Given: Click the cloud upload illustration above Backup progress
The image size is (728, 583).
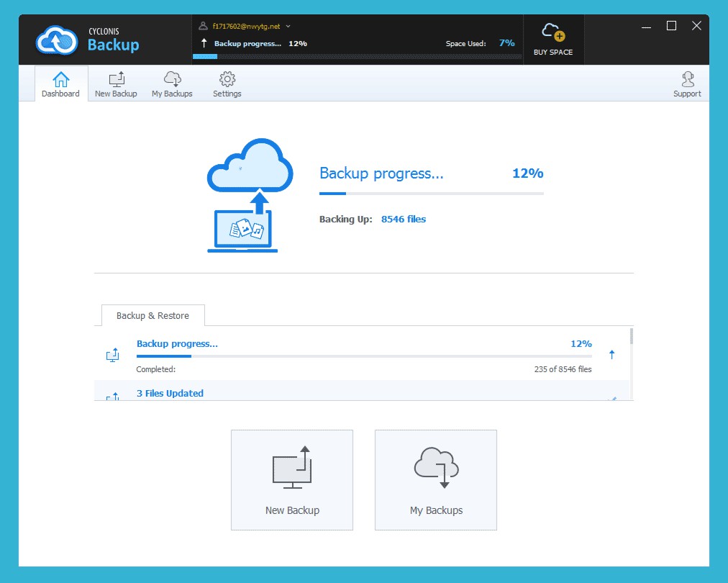Looking at the screenshot, I should (250, 194).
